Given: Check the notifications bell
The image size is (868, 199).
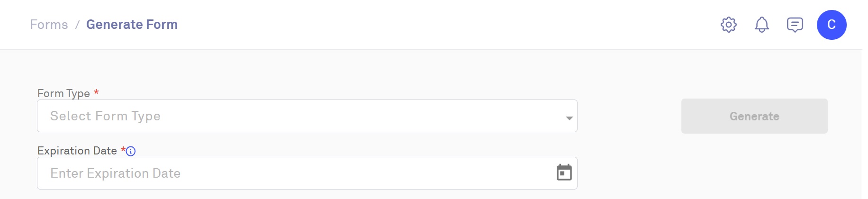Looking at the screenshot, I should click(x=762, y=25).
